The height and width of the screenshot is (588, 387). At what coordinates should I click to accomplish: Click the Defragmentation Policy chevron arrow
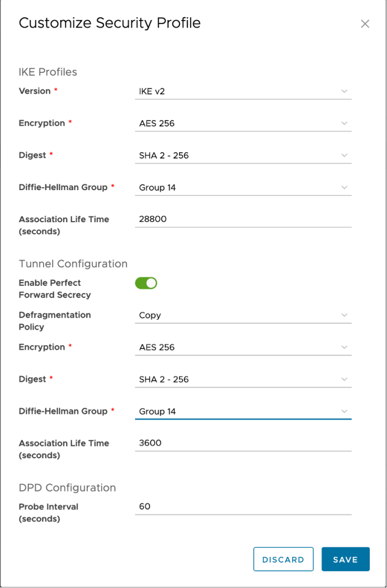pos(344,315)
